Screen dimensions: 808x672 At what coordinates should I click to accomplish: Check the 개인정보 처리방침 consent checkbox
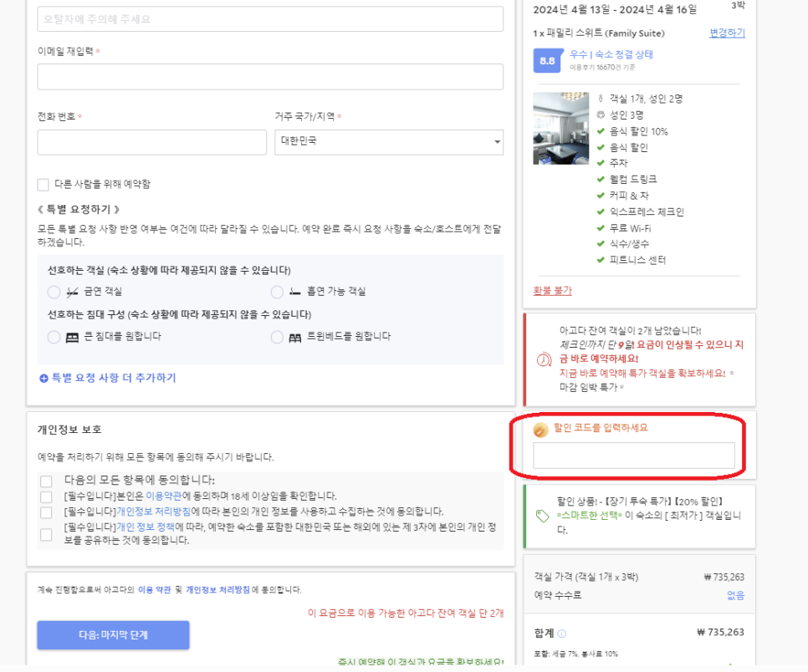click(x=46, y=512)
